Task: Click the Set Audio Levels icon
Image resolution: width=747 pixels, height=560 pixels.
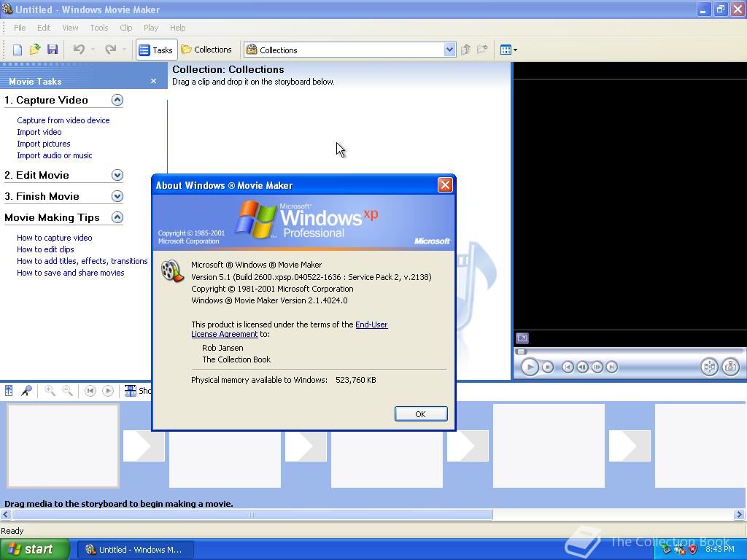Action: [9, 391]
